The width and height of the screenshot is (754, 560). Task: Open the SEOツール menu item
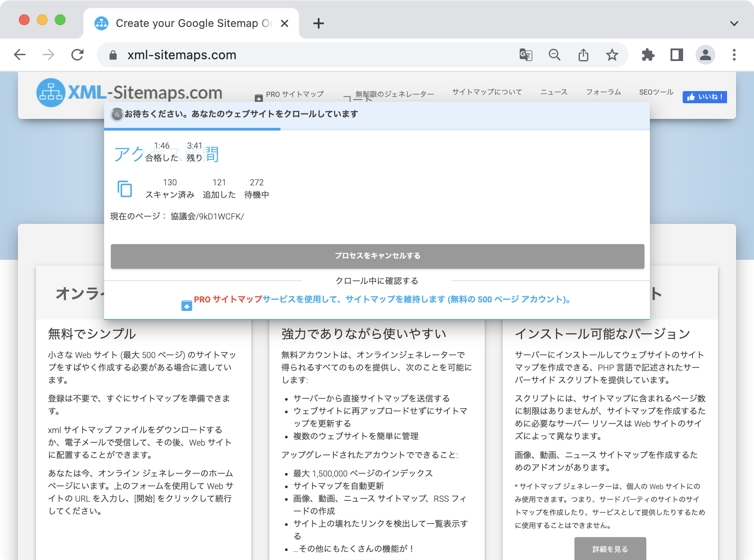tap(656, 92)
